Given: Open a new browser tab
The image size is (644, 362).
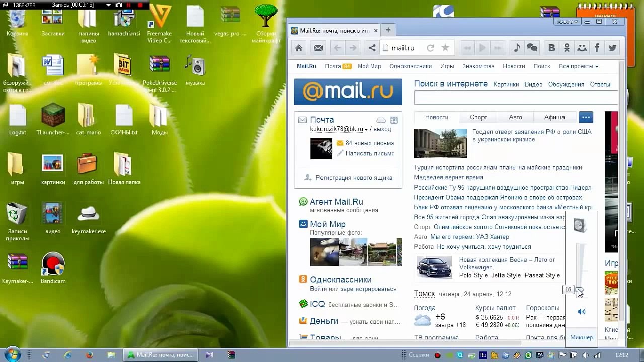Looking at the screenshot, I should pyautogui.click(x=388, y=30).
